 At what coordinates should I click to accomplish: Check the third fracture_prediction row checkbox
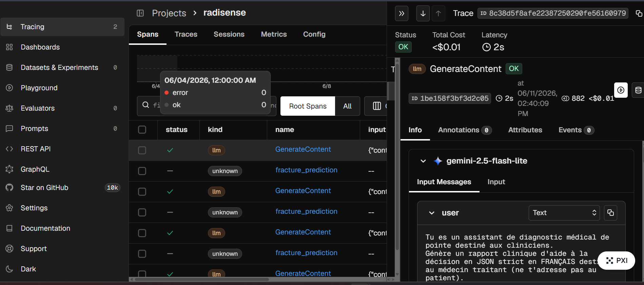point(142,254)
